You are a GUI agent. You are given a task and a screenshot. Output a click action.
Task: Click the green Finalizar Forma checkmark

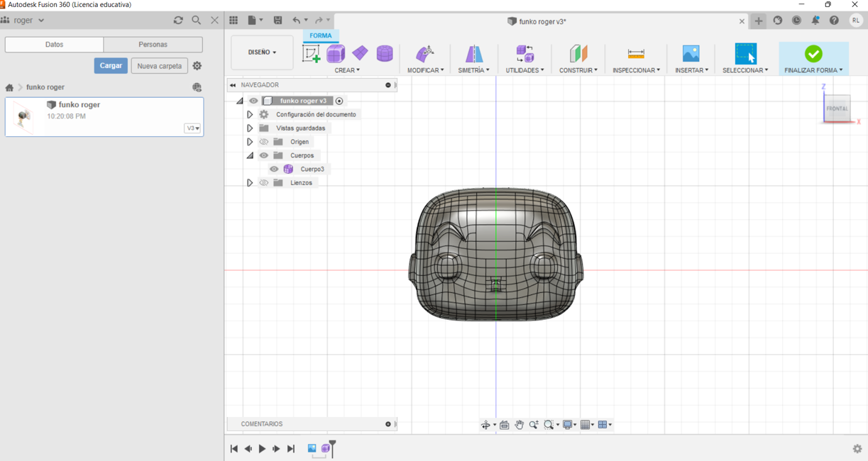click(x=813, y=54)
